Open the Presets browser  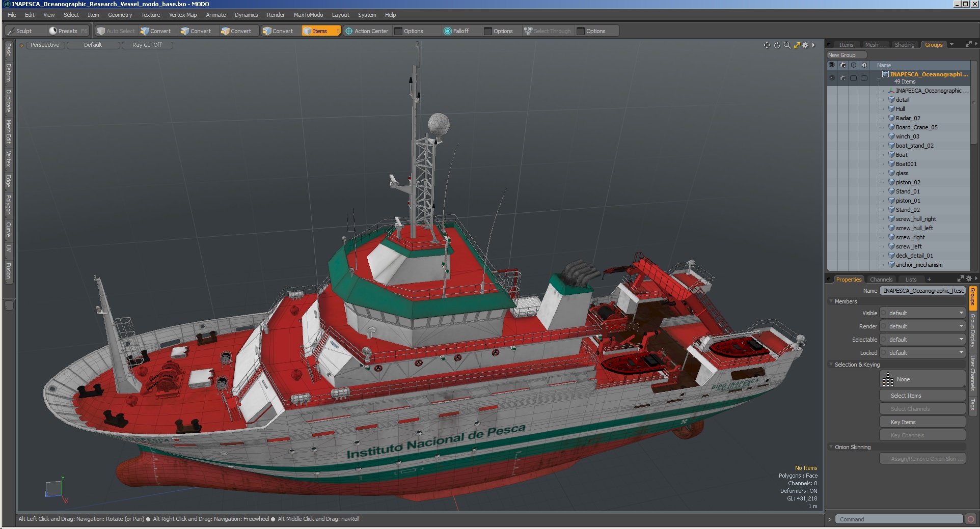(68, 31)
